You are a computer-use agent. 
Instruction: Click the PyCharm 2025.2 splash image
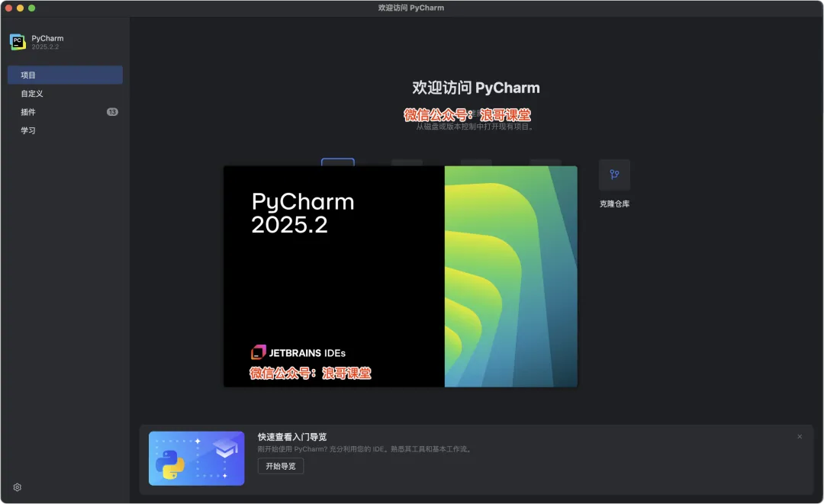tap(401, 277)
